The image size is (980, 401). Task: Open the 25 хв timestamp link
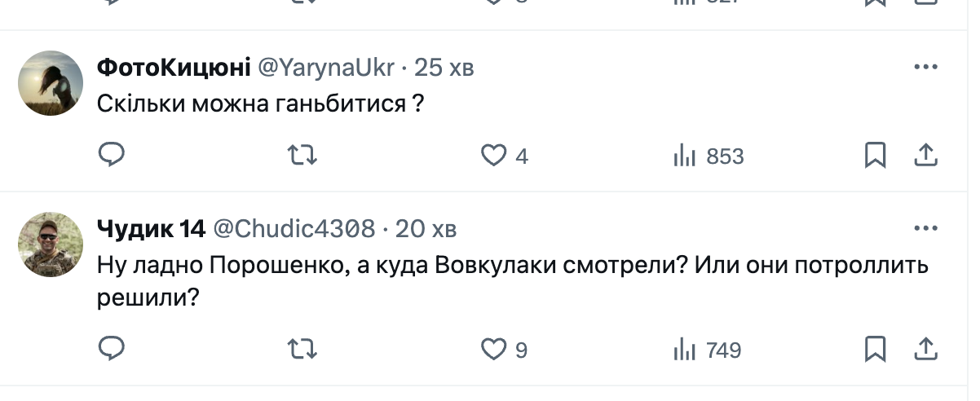[x=444, y=68]
